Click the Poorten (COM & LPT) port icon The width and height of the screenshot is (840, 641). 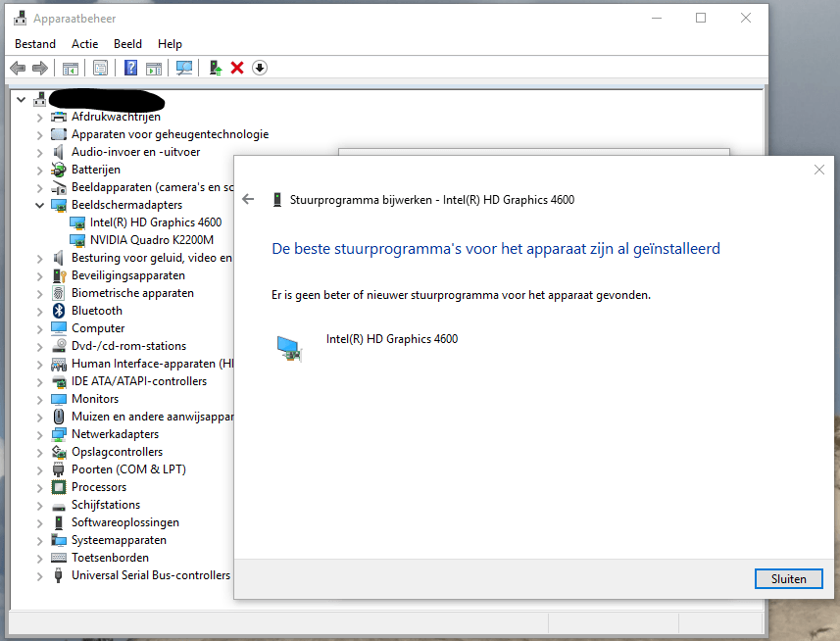59,469
